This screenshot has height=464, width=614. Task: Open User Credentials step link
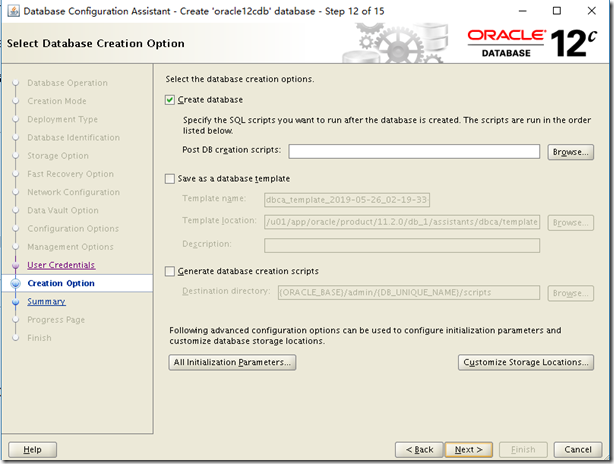61,265
